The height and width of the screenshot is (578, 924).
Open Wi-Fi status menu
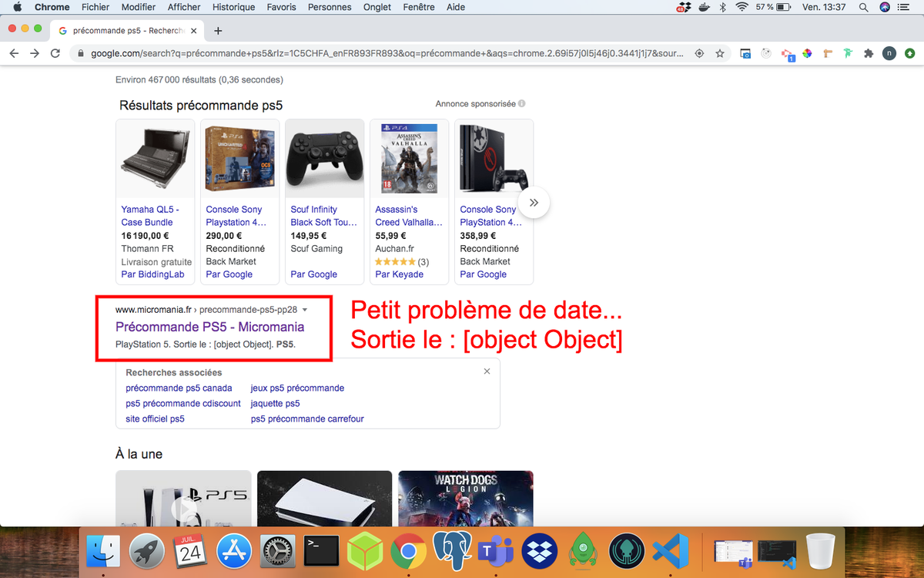tap(742, 7)
